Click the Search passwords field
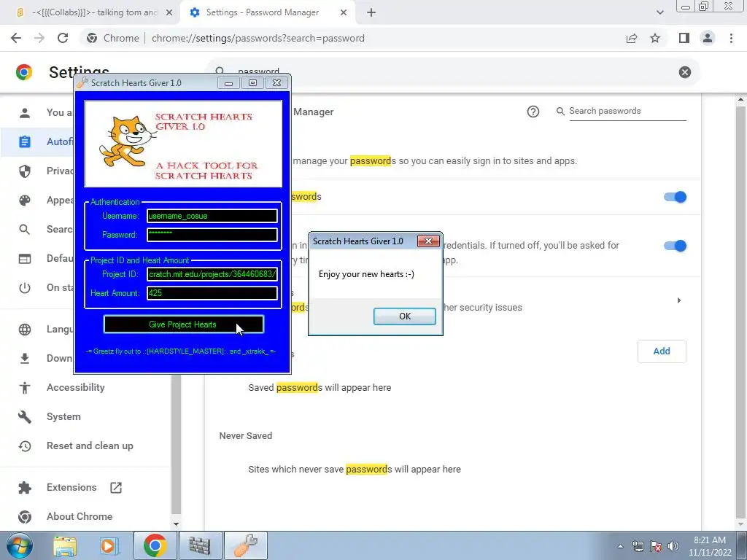 pos(627,111)
